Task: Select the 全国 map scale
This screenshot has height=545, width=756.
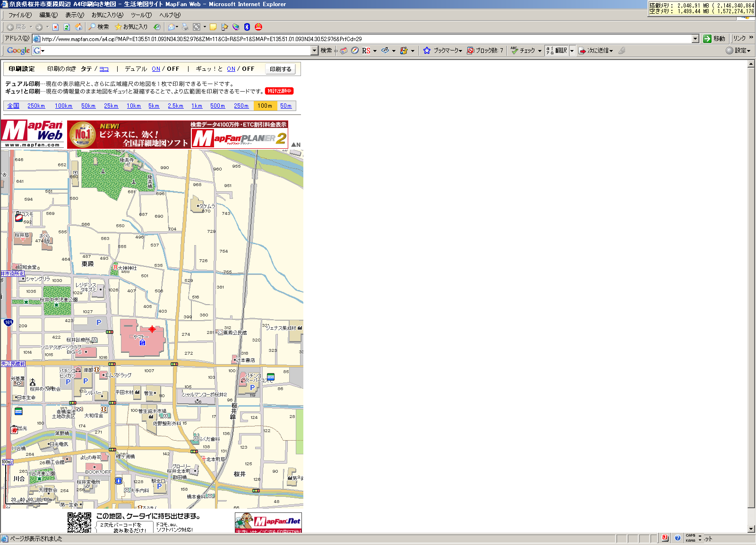Action: coord(13,106)
